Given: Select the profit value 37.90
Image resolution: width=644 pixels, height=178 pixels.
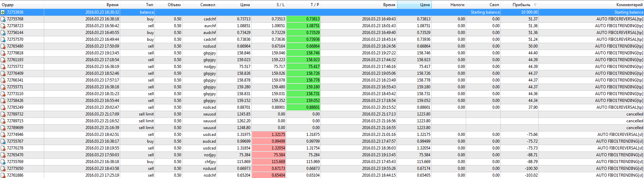Looking at the screenshot, I should coord(533,107).
